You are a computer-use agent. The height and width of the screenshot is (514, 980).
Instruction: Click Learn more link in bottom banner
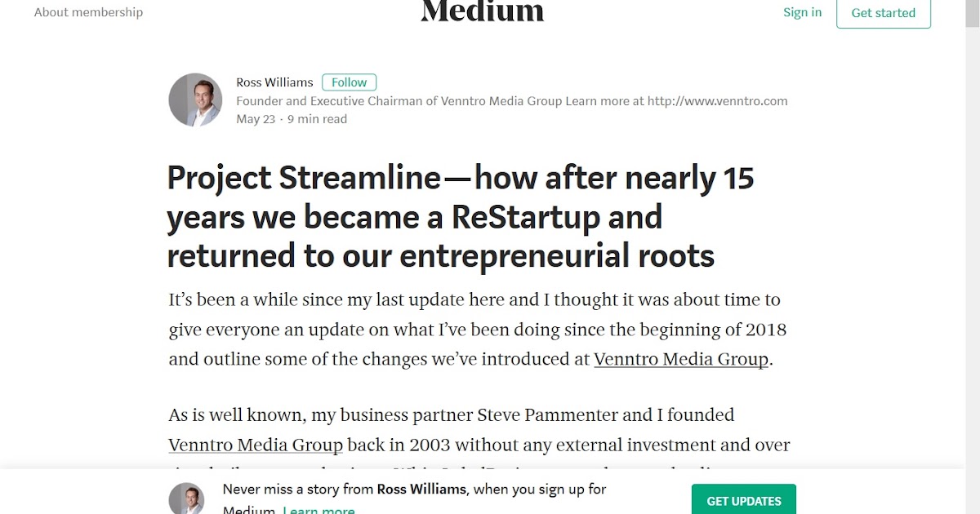click(x=318, y=510)
